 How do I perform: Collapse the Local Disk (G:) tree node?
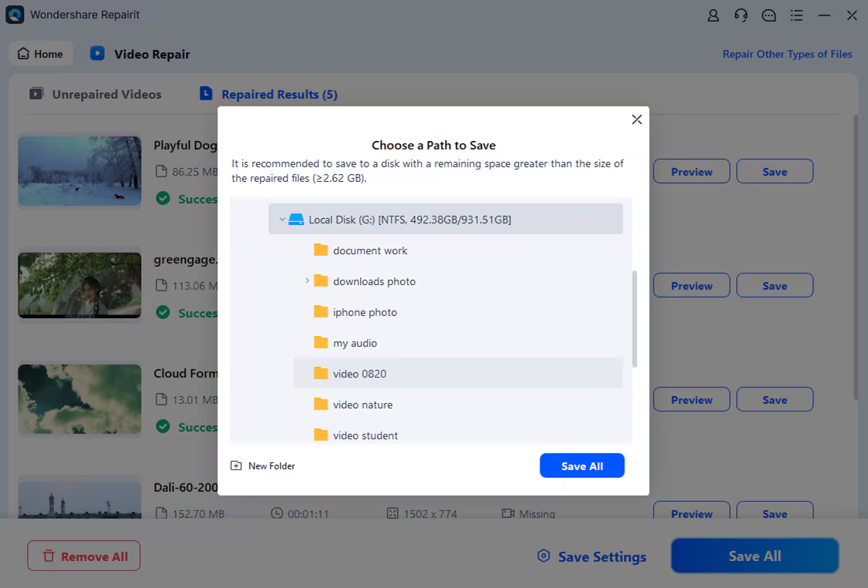pyautogui.click(x=282, y=220)
